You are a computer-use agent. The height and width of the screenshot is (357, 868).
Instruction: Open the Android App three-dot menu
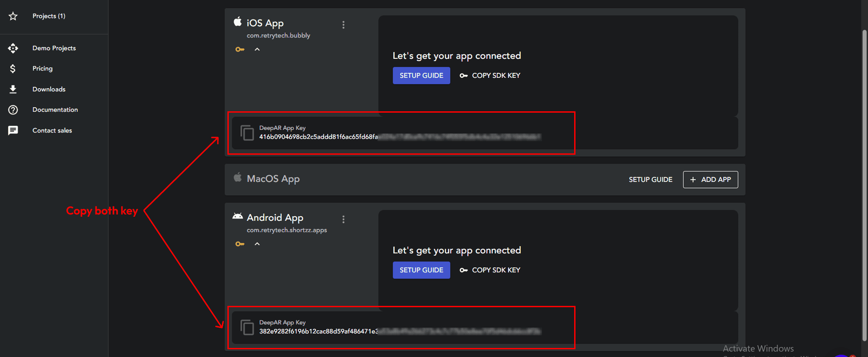344,219
